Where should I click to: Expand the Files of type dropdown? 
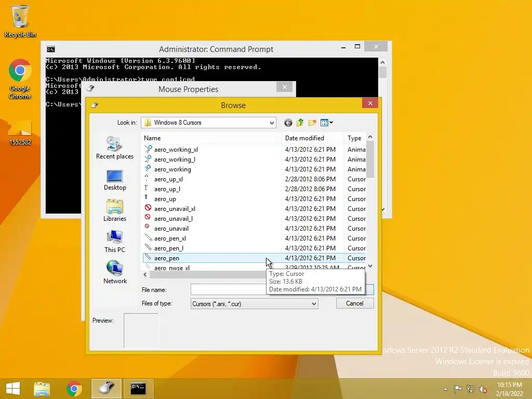(x=314, y=303)
